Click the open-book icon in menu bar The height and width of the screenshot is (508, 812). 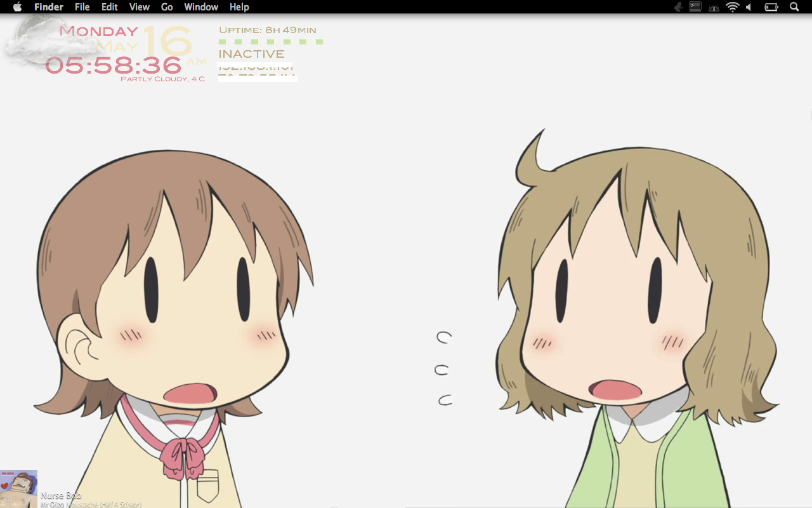[714, 8]
